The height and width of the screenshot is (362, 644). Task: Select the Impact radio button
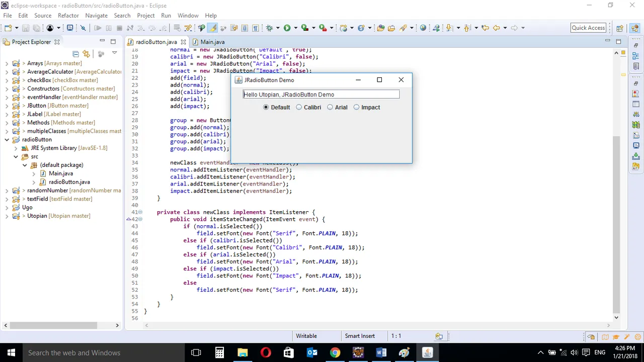[367, 107]
